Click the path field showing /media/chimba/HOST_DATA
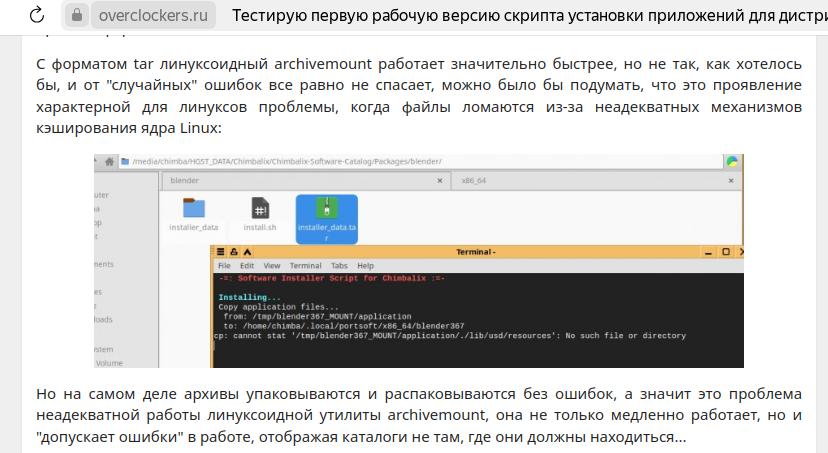 (x=420, y=162)
